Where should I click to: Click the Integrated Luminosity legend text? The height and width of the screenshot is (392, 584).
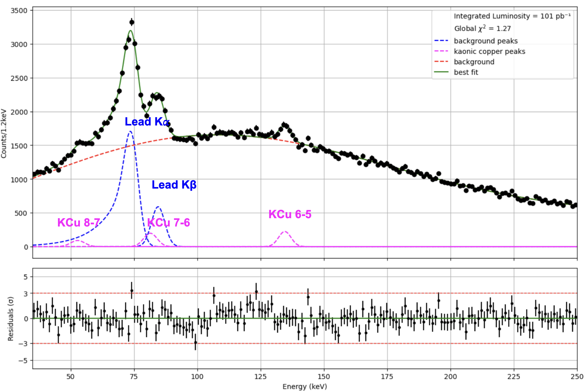[512, 16]
